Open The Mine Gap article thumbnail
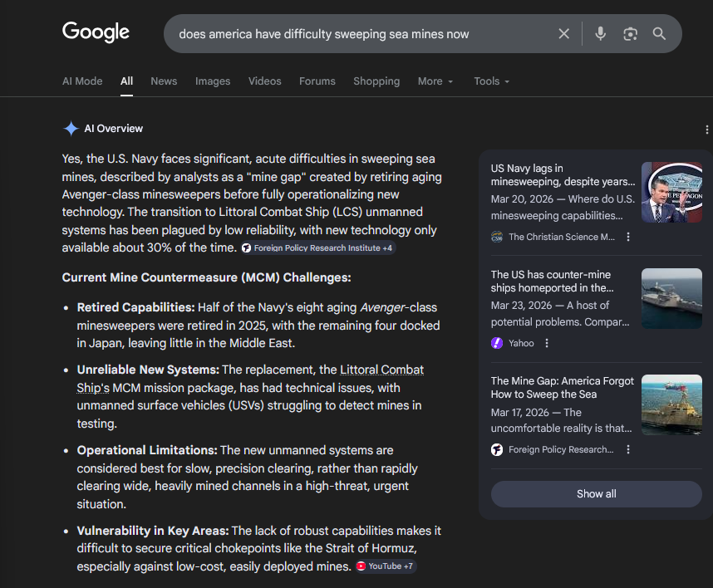 [x=671, y=404]
